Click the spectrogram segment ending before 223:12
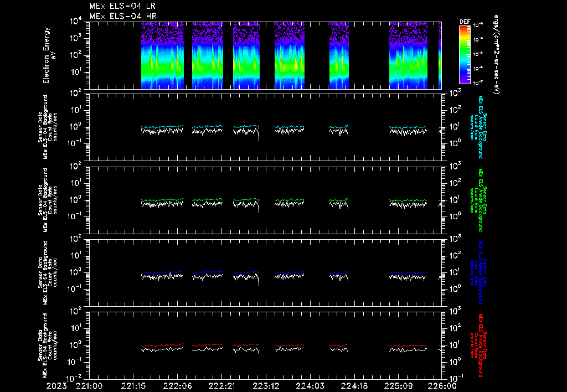 coord(246,55)
